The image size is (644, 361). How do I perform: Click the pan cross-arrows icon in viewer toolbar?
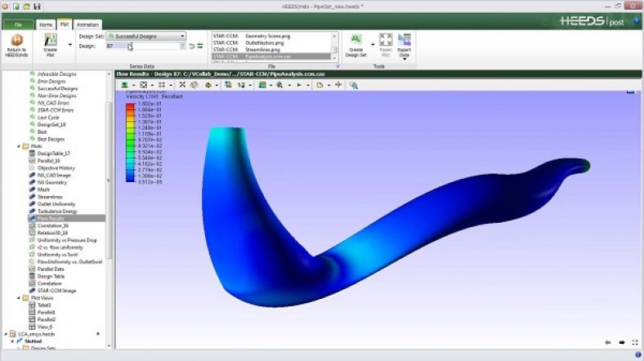pos(338,85)
